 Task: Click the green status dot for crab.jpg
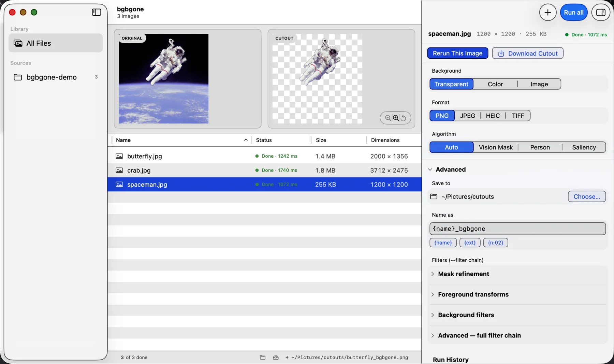(x=257, y=170)
